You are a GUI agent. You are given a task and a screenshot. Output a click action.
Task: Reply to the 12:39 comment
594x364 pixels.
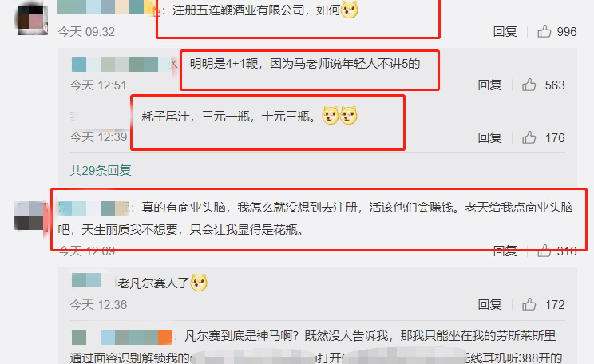(x=489, y=137)
